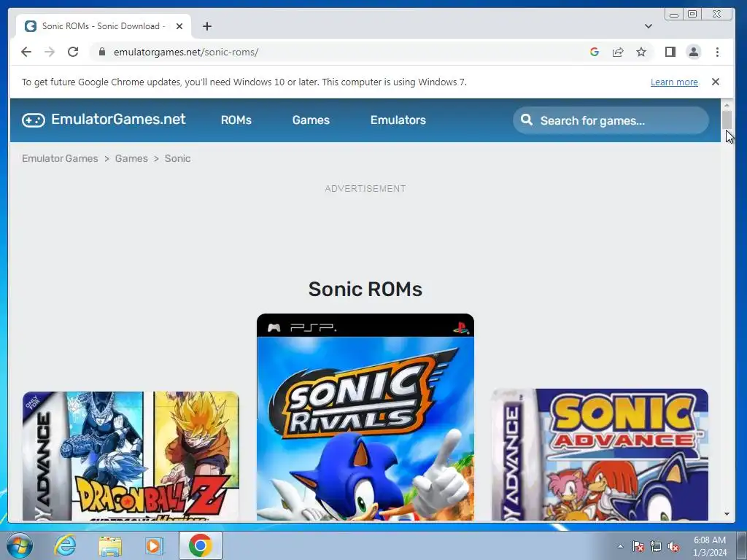Click the Emulator Games breadcrumb
This screenshot has height=560, width=747.
point(60,158)
